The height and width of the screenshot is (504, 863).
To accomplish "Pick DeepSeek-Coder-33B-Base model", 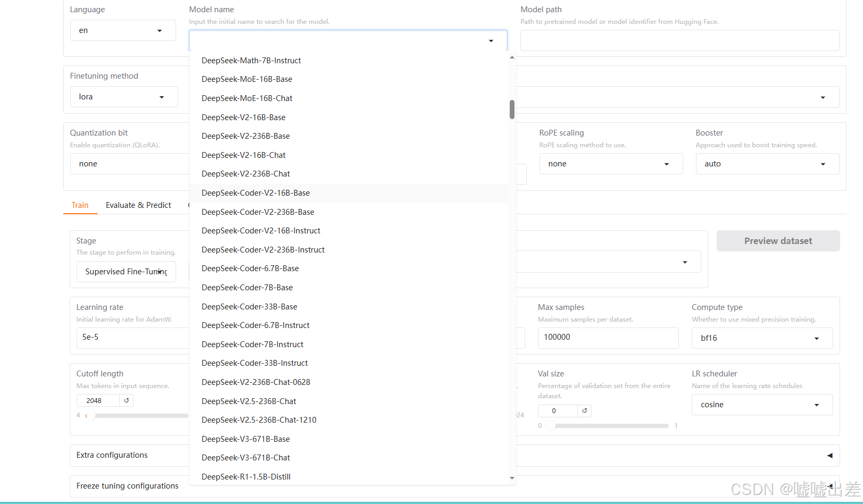I will pyautogui.click(x=348, y=307).
